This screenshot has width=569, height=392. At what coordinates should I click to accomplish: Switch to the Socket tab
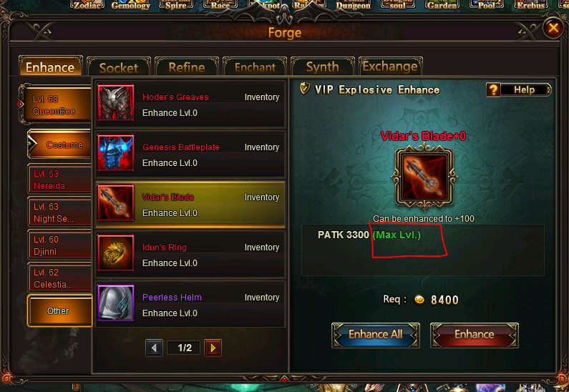(119, 67)
